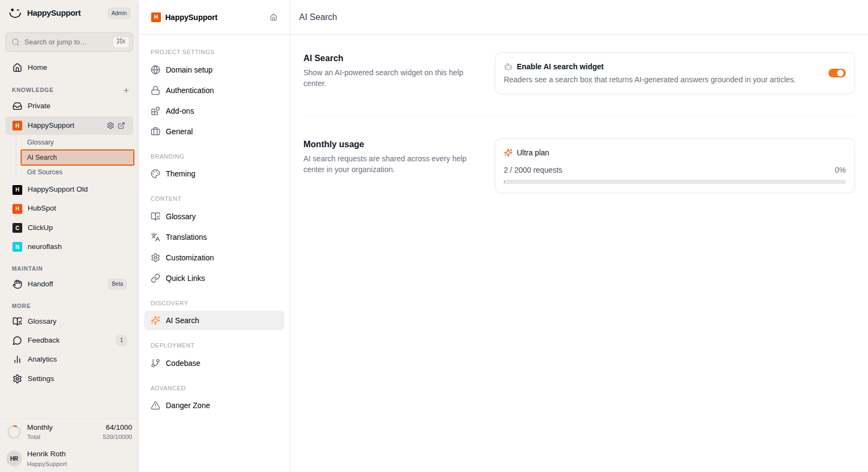Viewport: 868px width, 472px height.
Task: Click the 64/1000 monthly count
Action: coord(119,428)
